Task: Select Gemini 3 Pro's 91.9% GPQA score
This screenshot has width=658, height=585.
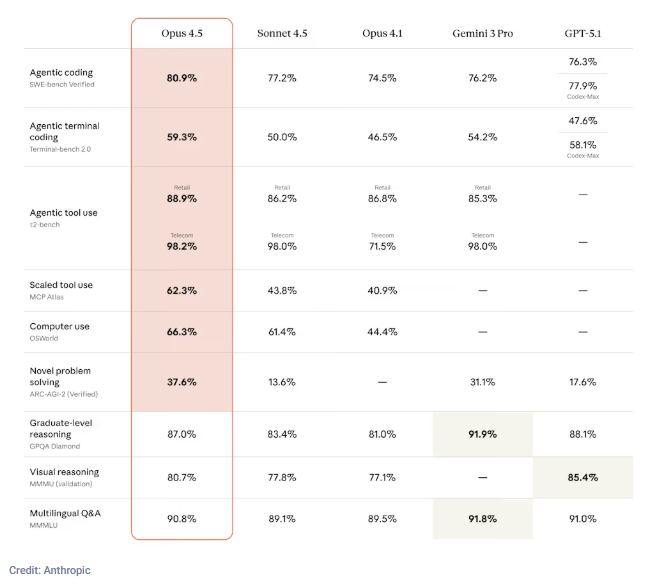Action: pyautogui.click(x=482, y=434)
